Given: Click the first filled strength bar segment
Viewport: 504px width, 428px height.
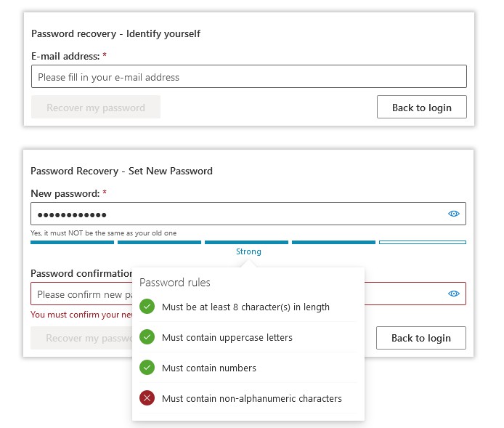Looking at the screenshot, I should point(72,242).
